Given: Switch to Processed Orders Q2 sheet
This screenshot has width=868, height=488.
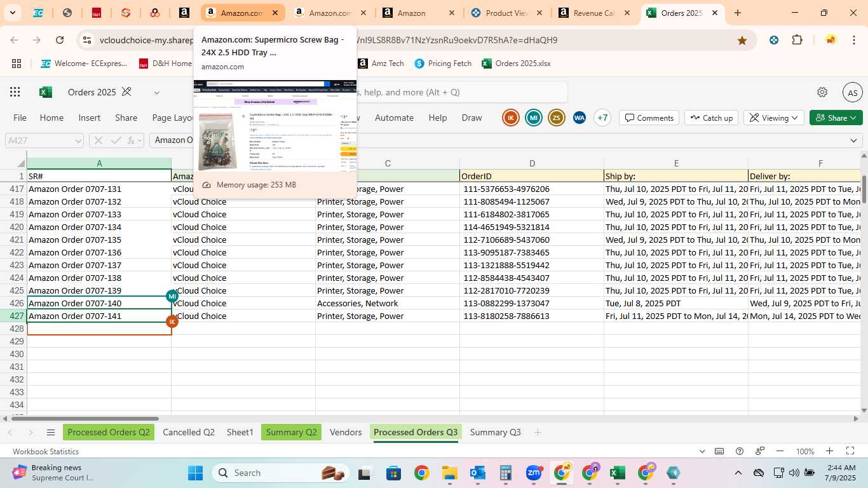Looking at the screenshot, I should point(109,432).
